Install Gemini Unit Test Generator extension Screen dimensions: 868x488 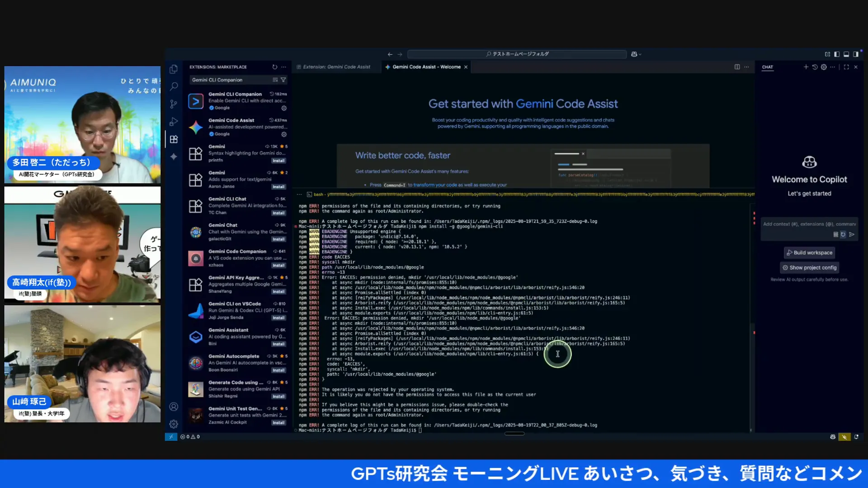pyautogui.click(x=278, y=423)
